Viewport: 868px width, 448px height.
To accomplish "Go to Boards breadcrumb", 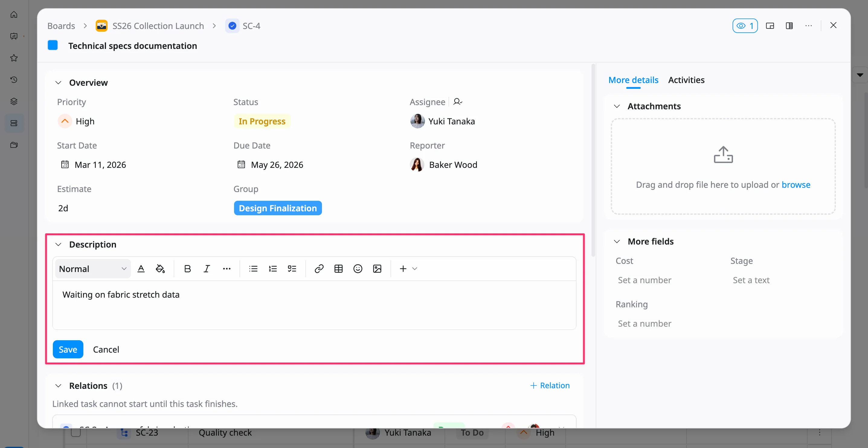I will [61, 26].
